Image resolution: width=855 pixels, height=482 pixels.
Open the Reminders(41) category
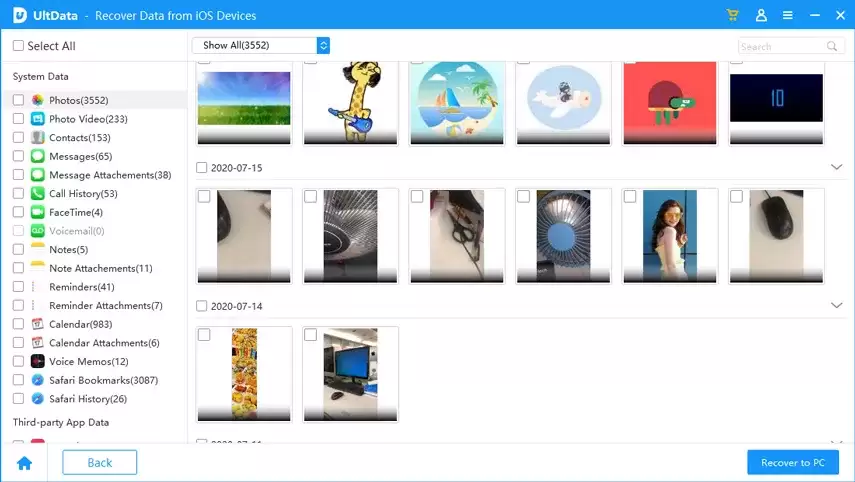coord(82,287)
